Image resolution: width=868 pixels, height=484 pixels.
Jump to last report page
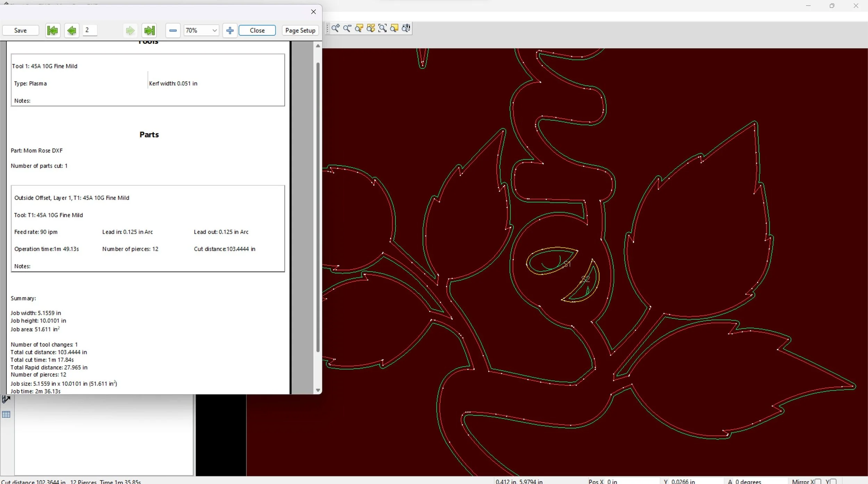[150, 31]
